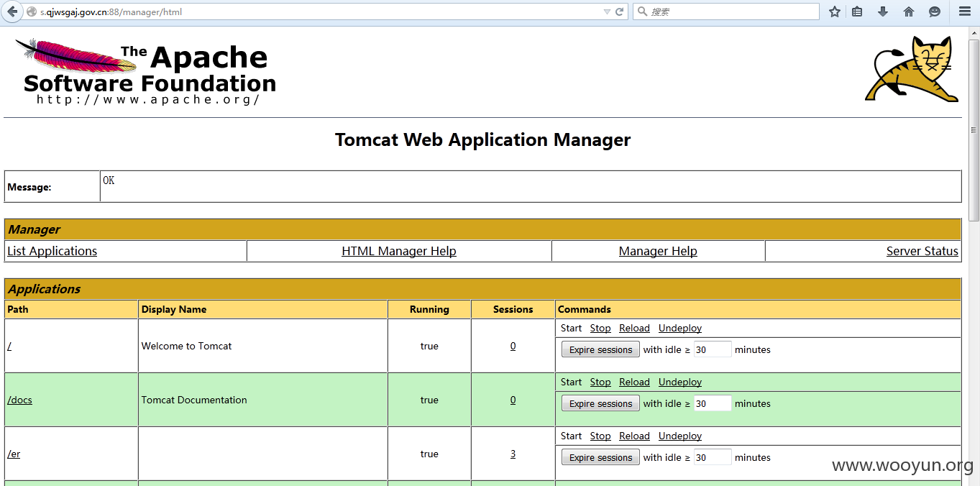Click the 'OK' message text
This screenshot has width=980, height=486.
point(109,180)
